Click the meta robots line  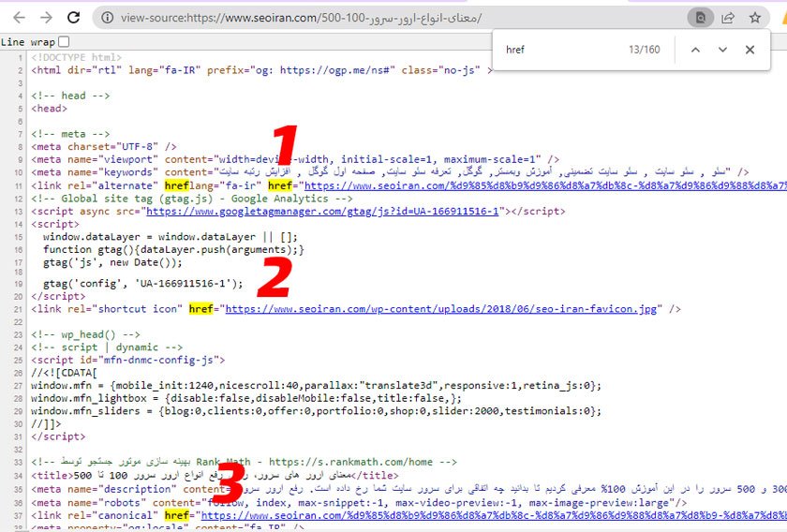[359, 502]
